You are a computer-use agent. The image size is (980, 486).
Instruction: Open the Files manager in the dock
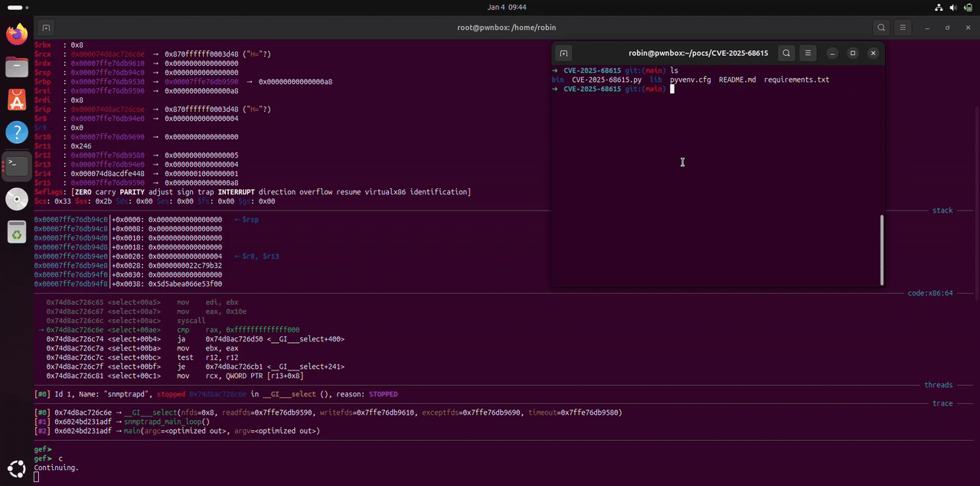point(17,67)
